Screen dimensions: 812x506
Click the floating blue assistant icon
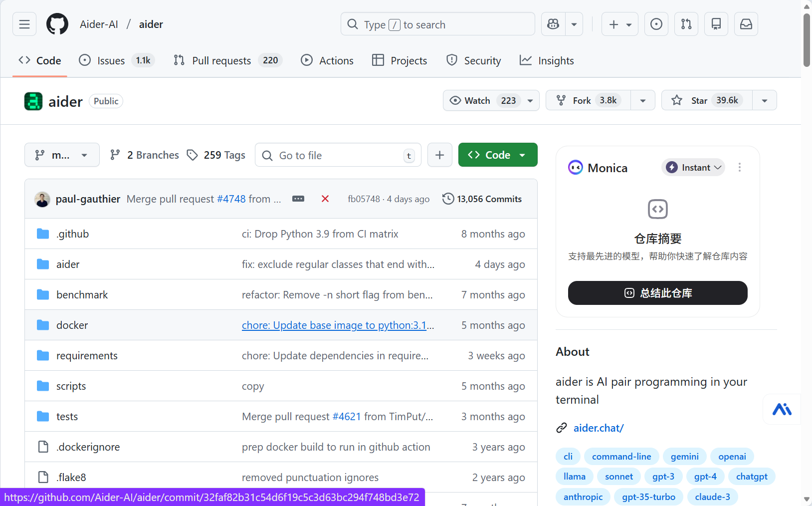pos(782,409)
